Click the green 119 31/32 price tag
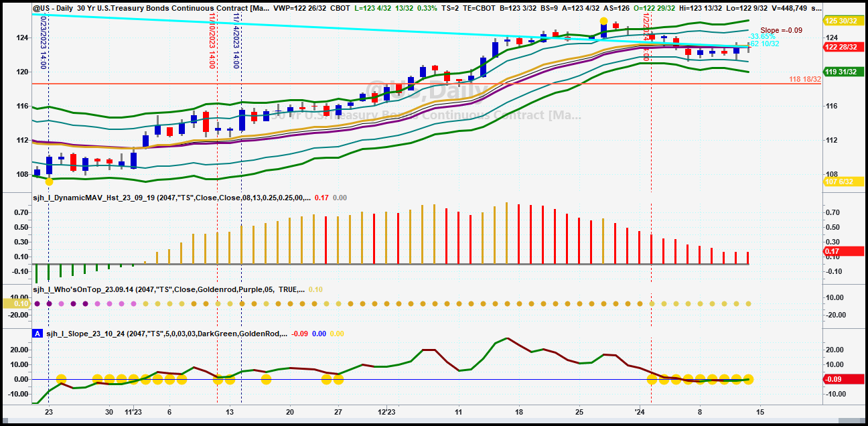Viewport: 868px width, 426px height. point(844,72)
